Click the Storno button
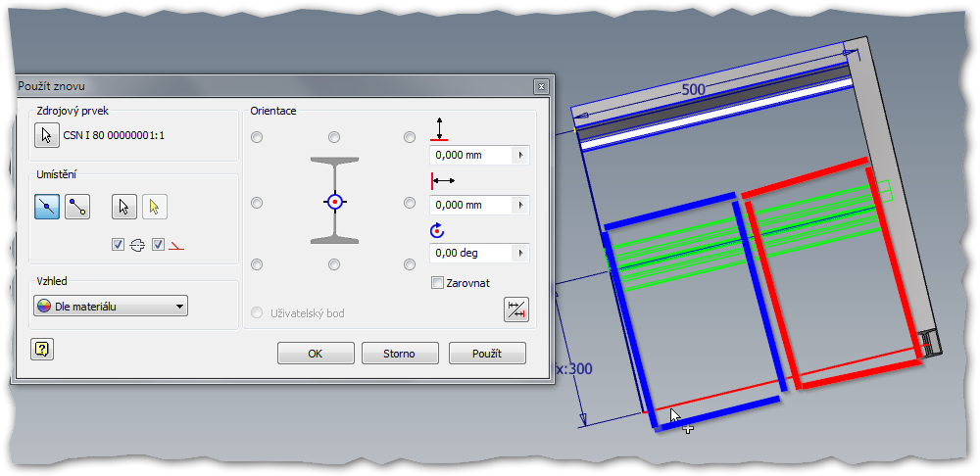The height and width of the screenshot is (476, 980). pyautogui.click(x=400, y=354)
